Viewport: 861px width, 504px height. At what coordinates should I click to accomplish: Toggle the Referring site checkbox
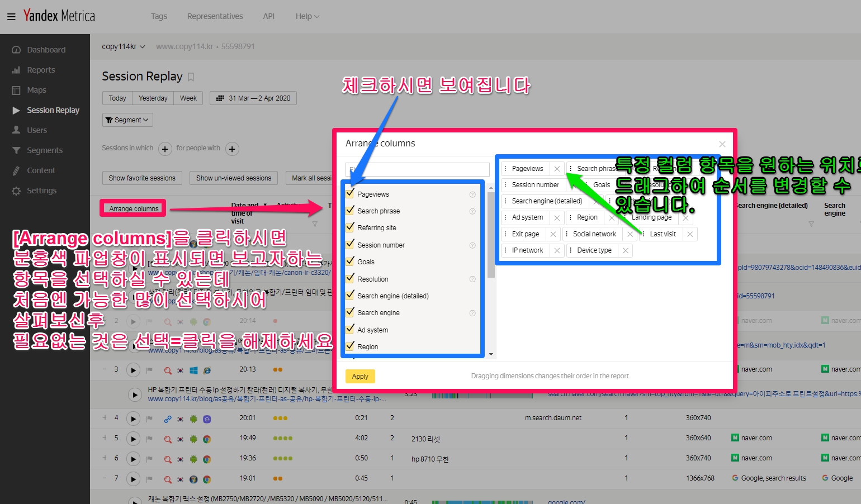pyautogui.click(x=351, y=227)
